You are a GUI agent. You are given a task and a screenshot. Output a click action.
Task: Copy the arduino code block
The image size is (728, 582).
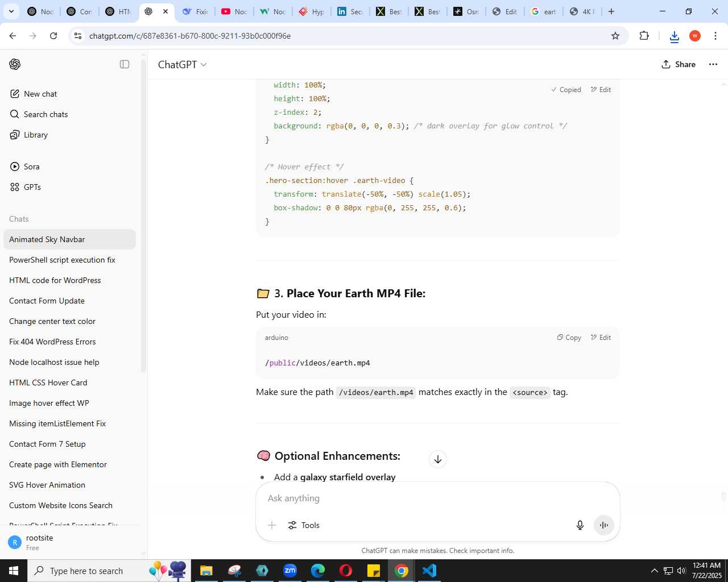pyautogui.click(x=569, y=338)
